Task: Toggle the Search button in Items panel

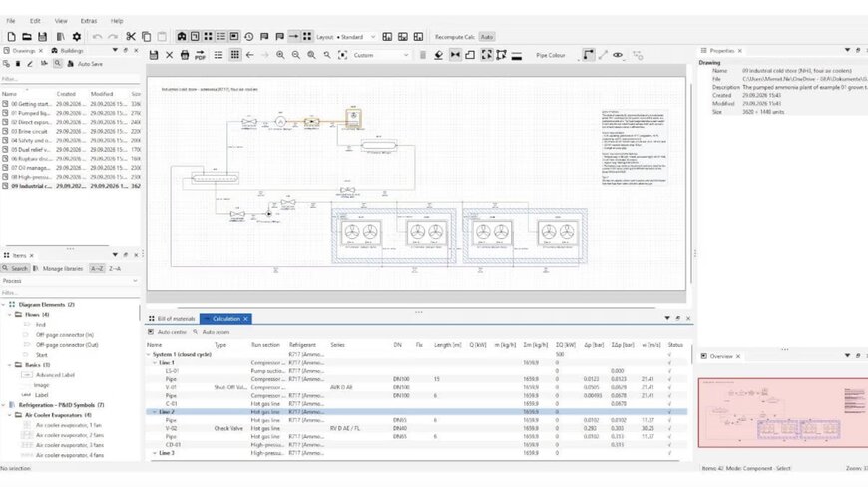Action: tap(15, 269)
